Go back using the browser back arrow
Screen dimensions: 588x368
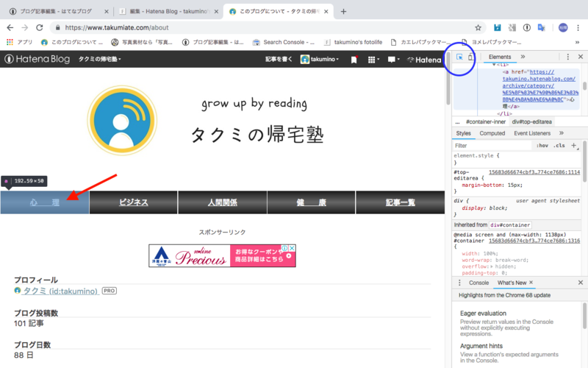10,27
